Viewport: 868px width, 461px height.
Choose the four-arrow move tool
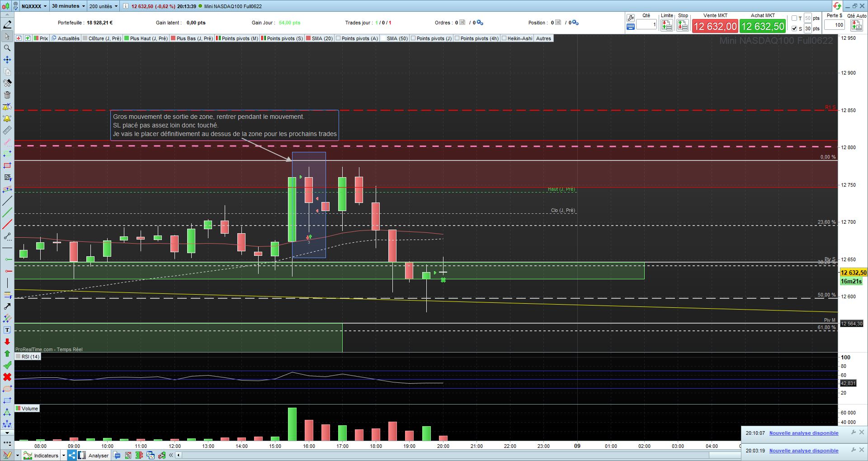7,60
